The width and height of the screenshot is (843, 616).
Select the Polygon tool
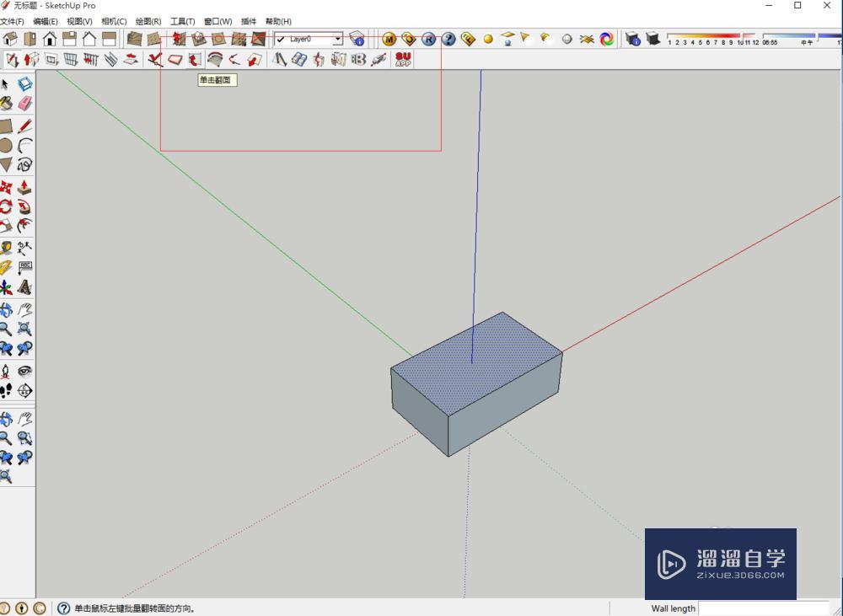coord(5,164)
